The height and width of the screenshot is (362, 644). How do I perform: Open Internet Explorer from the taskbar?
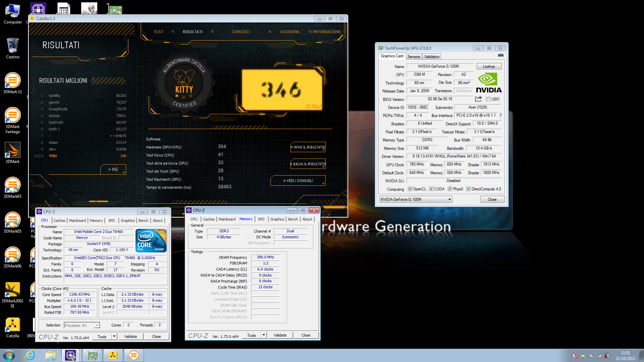tap(30, 355)
